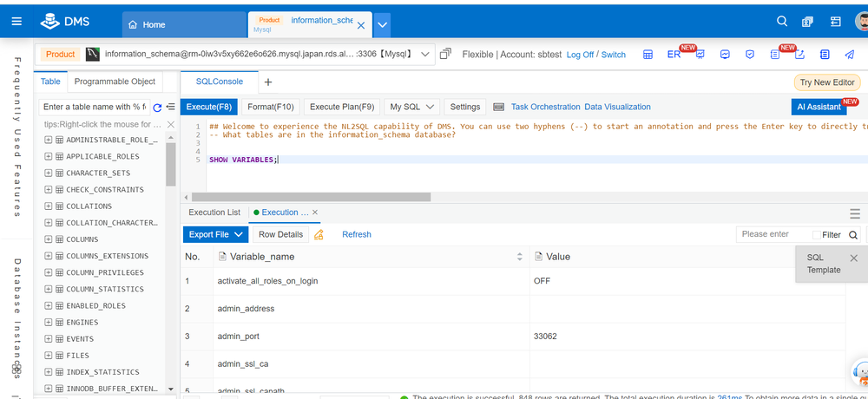868x399 pixels.
Task: Switch to the Execution List tab
Action: point(214,213)
